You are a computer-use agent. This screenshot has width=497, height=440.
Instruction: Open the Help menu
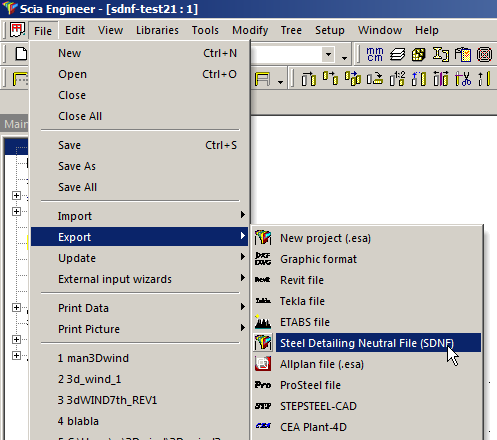[x=427, y=30]
